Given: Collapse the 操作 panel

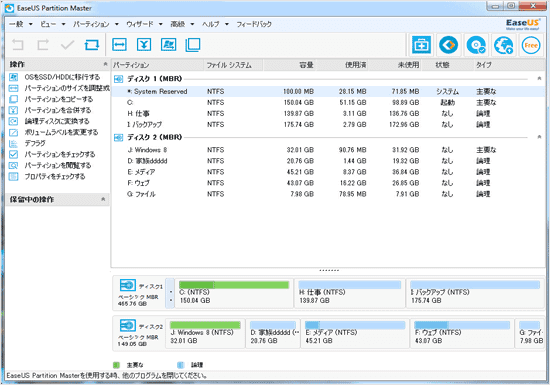Looking at the screenshot, I should pos(105,64).
